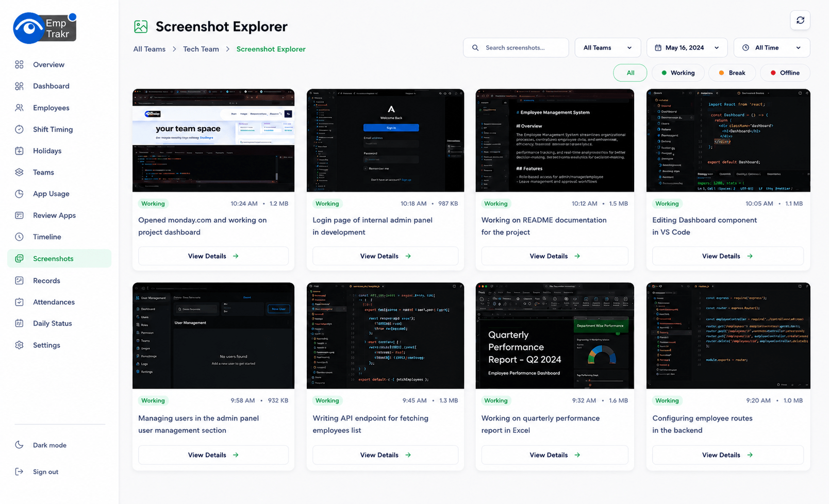This screenshot has height=504, width=829.
Task: Go to Dashboard in the sidebar
Action: tap(51, 86)
